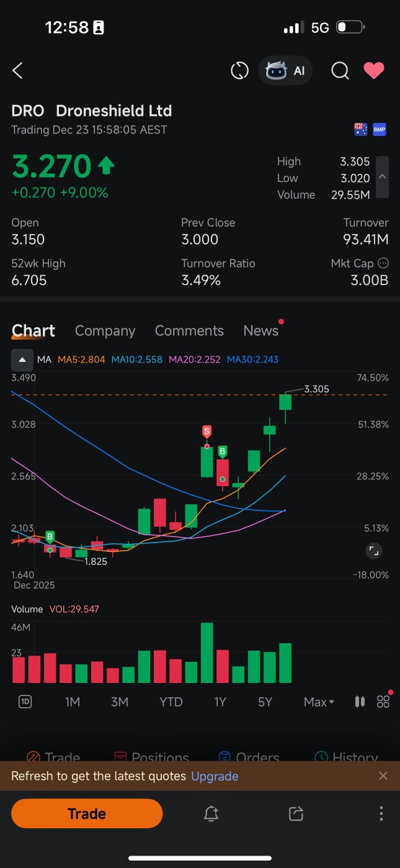
Task: Open the AI assistant robot button
Action: tap(285, 71)
